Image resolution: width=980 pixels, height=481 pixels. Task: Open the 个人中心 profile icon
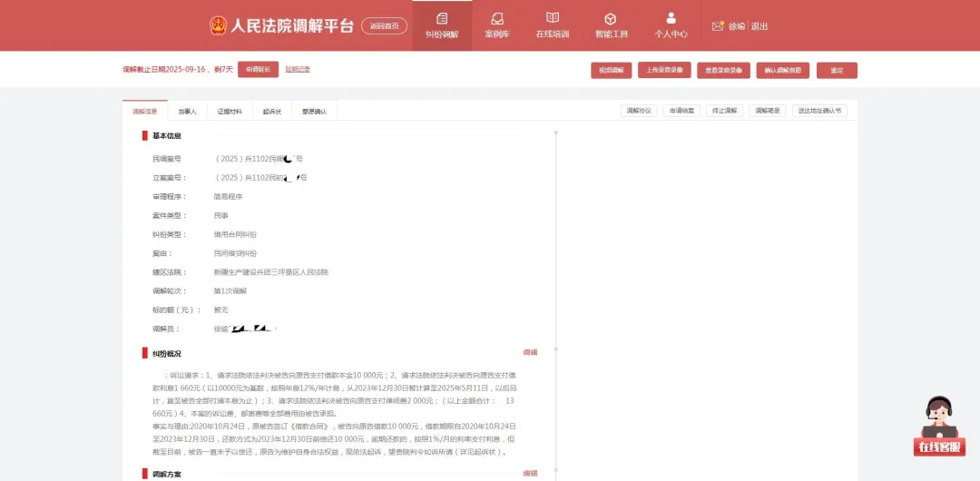[x=671, y=18]
